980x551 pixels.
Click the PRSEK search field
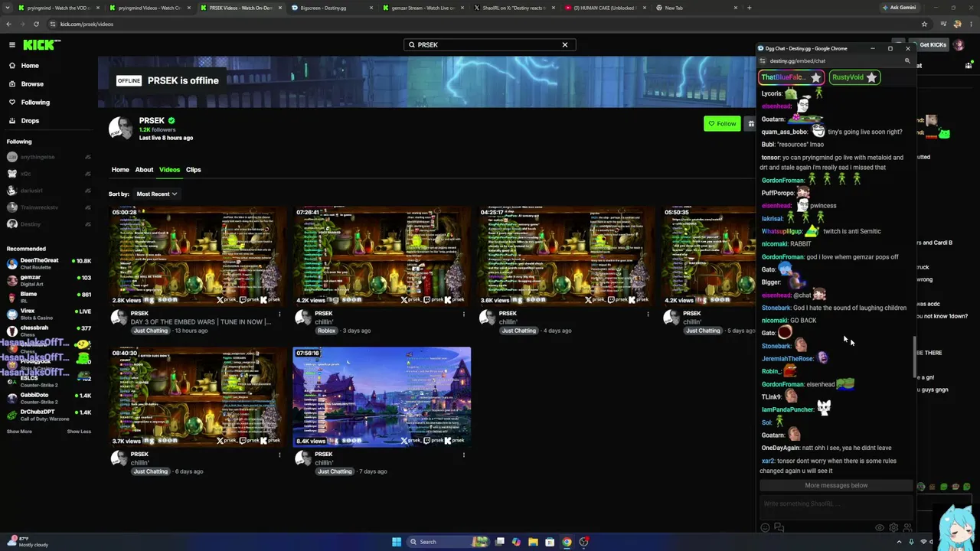(490, 45)
